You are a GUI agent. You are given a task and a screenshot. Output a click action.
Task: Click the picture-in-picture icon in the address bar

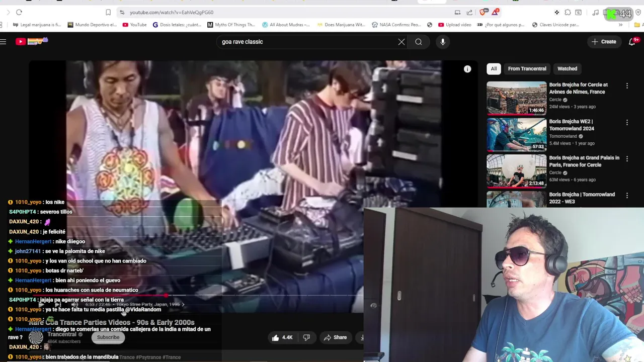coord(457,12)
